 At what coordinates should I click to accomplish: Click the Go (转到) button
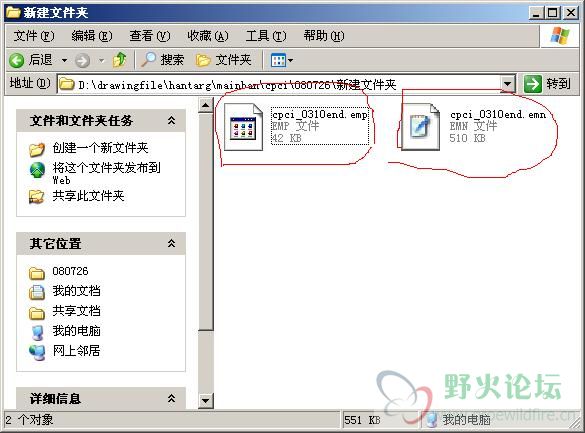pos(547,84)
